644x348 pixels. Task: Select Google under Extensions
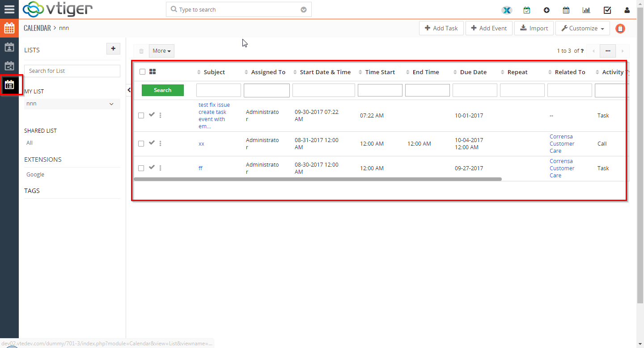coord(35,175)
